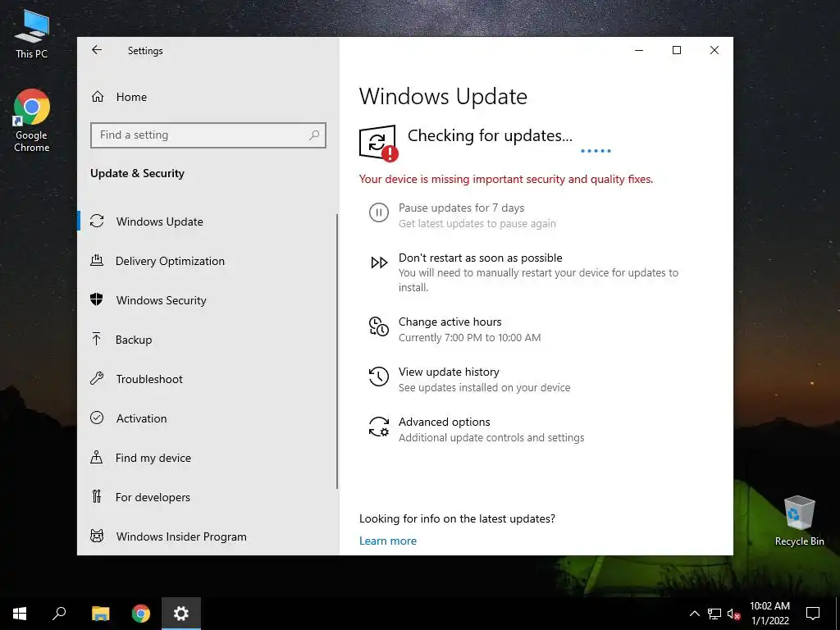Viewport: 840px width, 630px height.
Task: Click the For developers tools icon
Action: [x=97, y=496]
